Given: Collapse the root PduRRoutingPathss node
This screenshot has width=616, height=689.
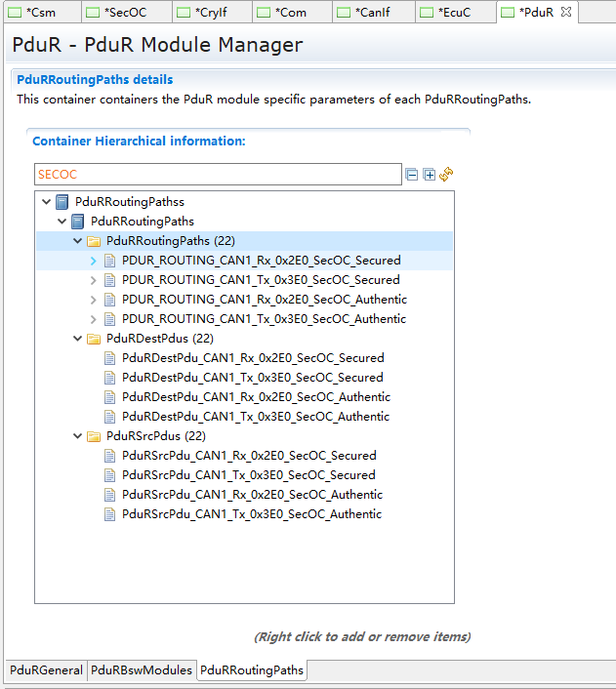Looking at the screenshot, I should (x=47, y=202).
